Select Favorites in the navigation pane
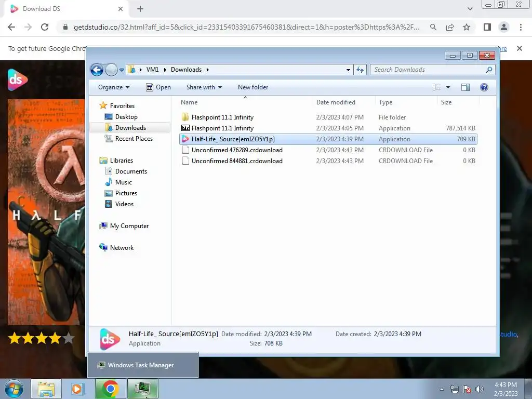The width and height of the screenshot is (532, 399). (x=122, y=106)
